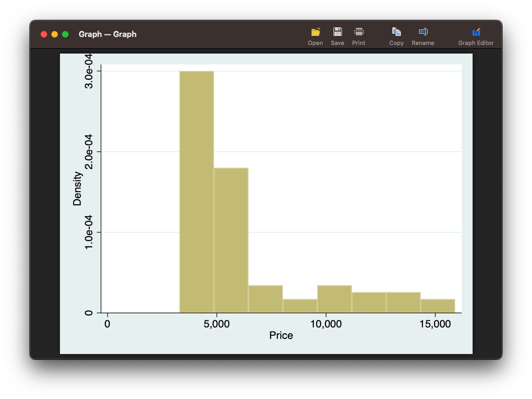
Task: Click the Open folder icon
Action: (x=316, y=32)
